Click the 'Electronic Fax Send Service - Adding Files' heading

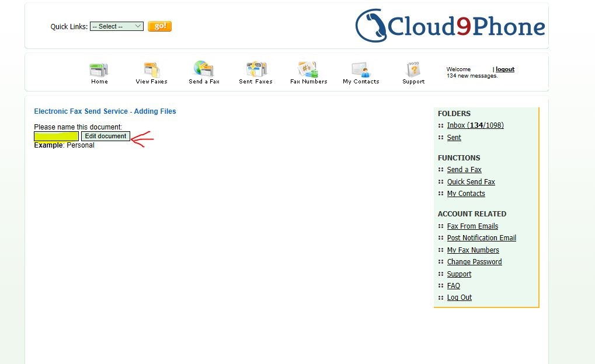click(105, 111)
